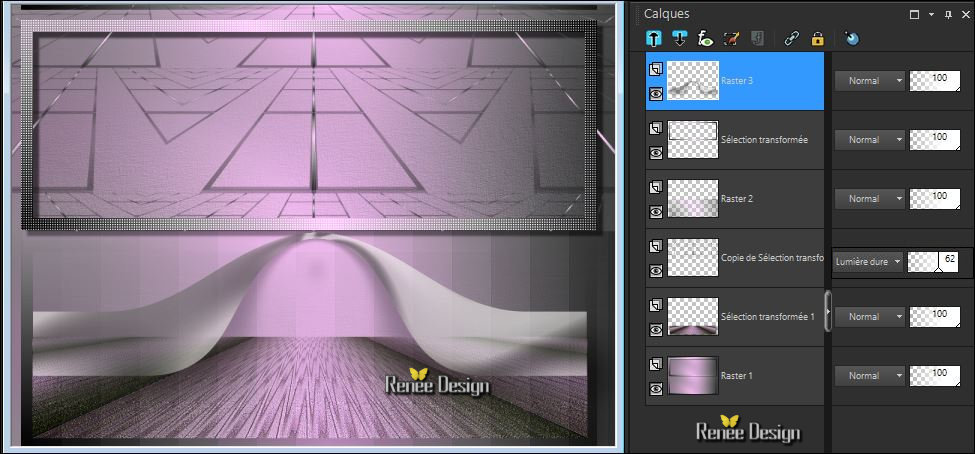Open blend mode dropdown for Raster 3
975x454 pixels.
[869, 81]
